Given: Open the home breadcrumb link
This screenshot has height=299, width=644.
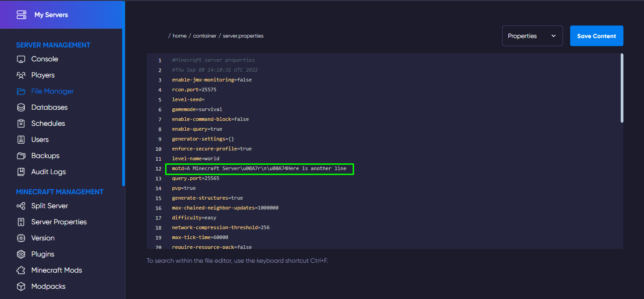Looking at the screenshot, I should (179, 35).
